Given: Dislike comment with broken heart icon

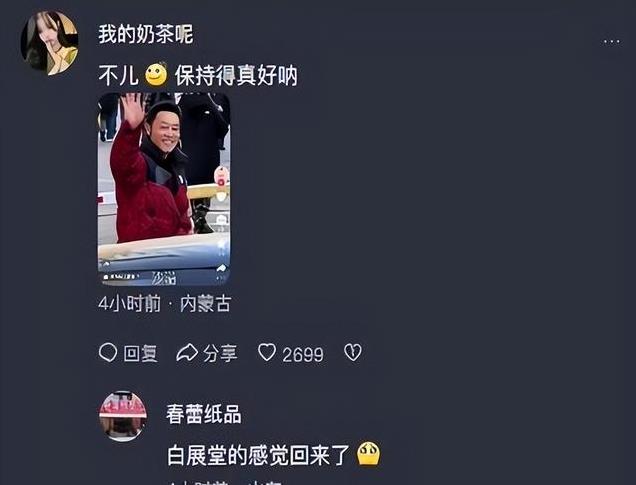Looking at the screenshot, I should (352, 352).
